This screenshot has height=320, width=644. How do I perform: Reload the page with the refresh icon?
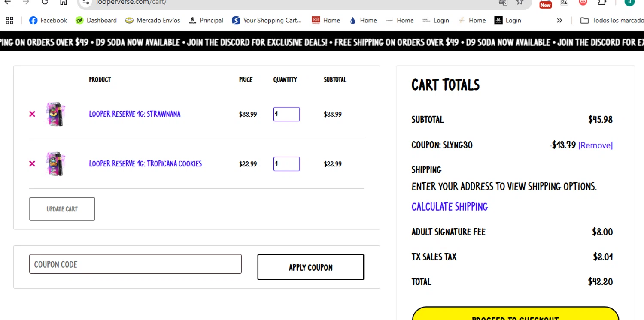[45, 2]
